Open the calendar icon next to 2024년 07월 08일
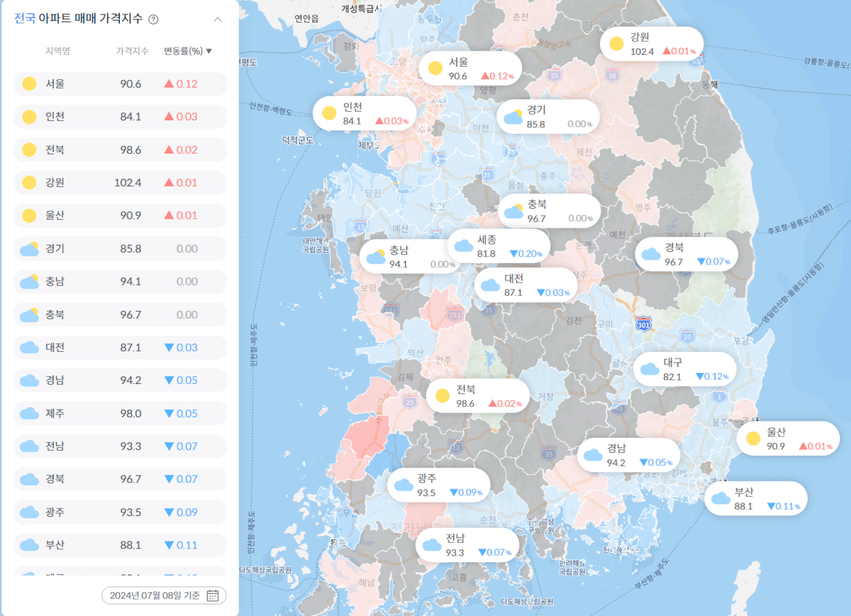The width and height of the screenshot is (851, 616). [212, 596]
